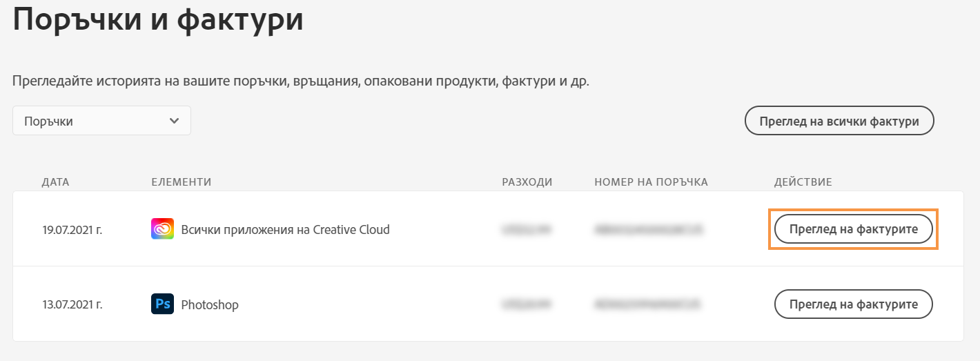The image size is (980, 361).
Task: Select the Photoshop item name
Action: [x=210, y=304]
